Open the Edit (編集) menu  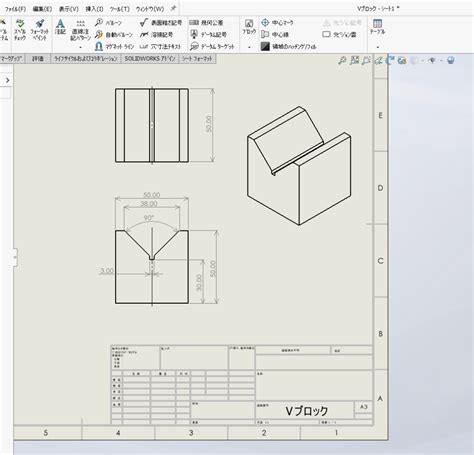tap(42, 9)
